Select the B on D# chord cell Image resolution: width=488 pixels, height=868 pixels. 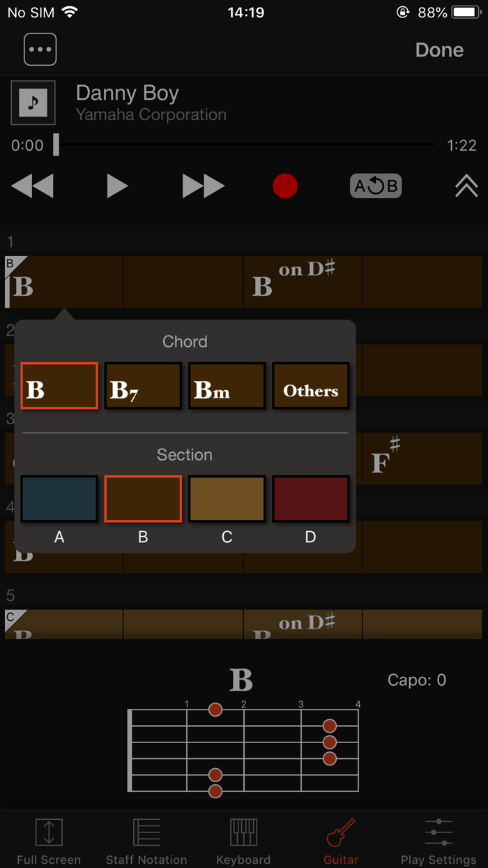[303, 281]
